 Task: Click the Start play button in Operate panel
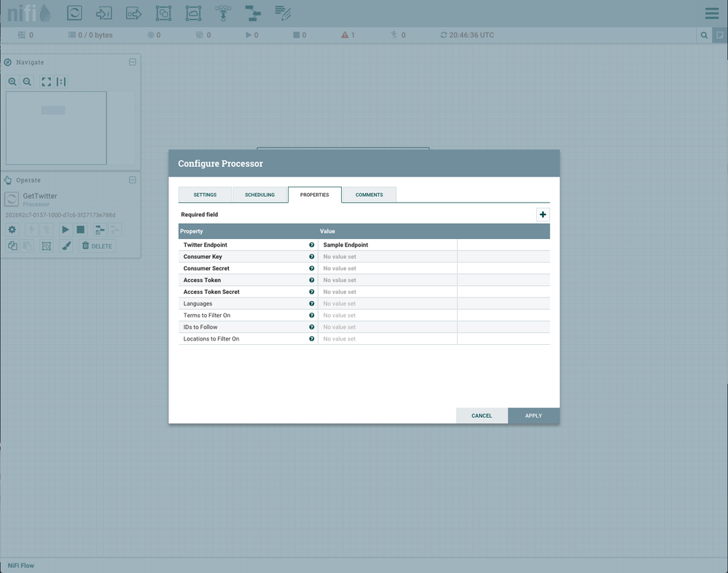click(66, 230)
